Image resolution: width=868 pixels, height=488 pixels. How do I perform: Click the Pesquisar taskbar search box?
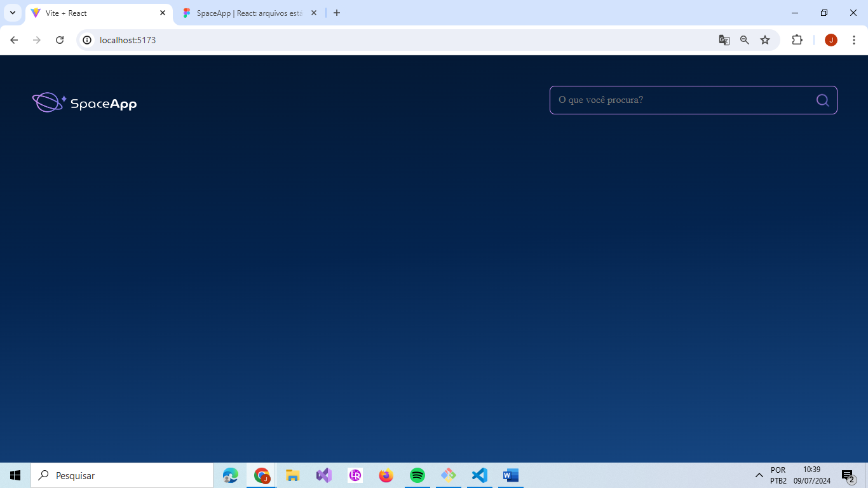click(x=122, y=475)
